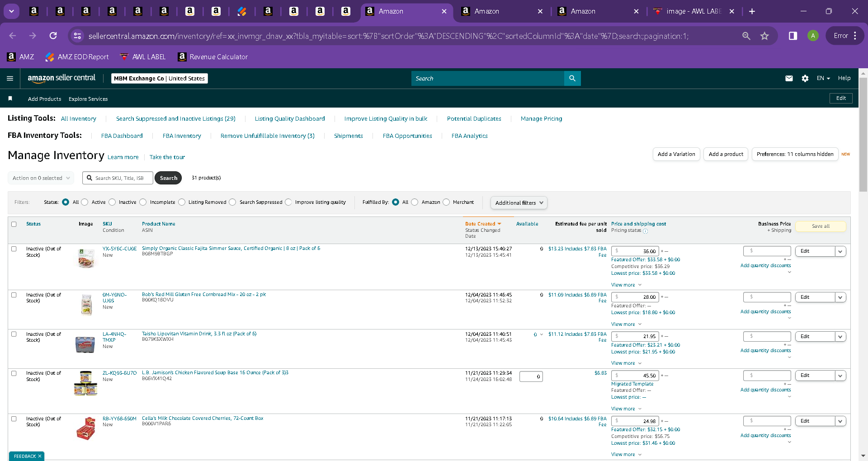View site information icon in address bar
The width and height of the screenshot is (868, 461).
pyautogui.click(x=77, y=36)
